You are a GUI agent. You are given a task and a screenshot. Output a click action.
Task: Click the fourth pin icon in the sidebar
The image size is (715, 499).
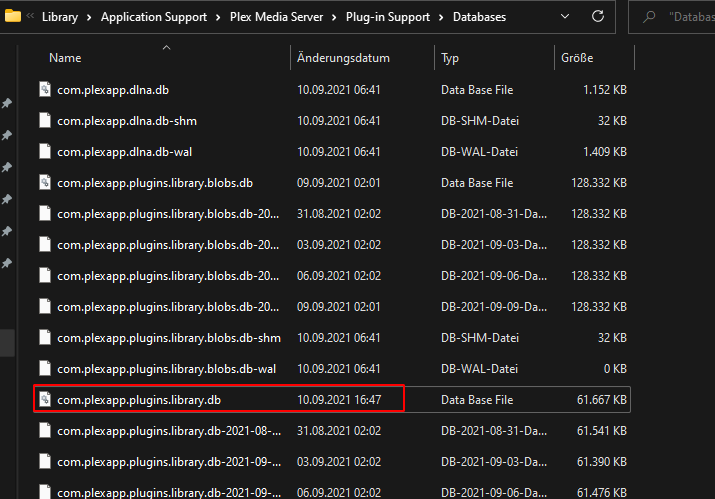tap(6, 199)
